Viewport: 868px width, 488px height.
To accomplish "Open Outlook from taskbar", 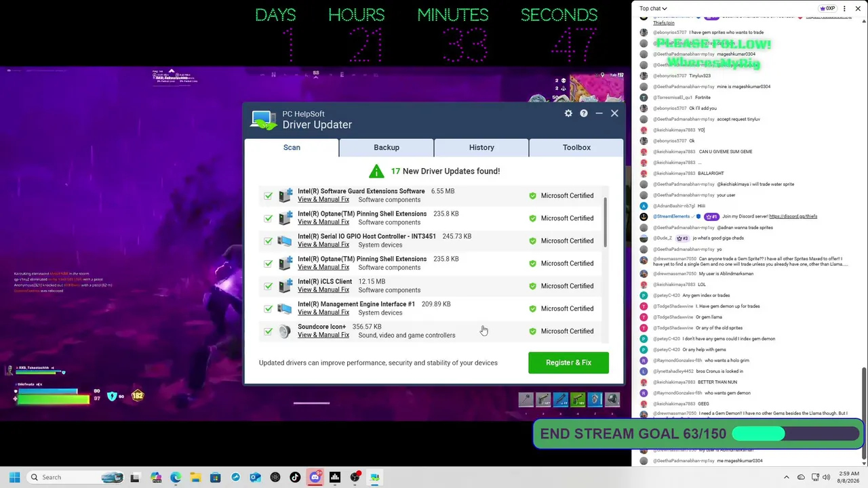I will [255, 477].
